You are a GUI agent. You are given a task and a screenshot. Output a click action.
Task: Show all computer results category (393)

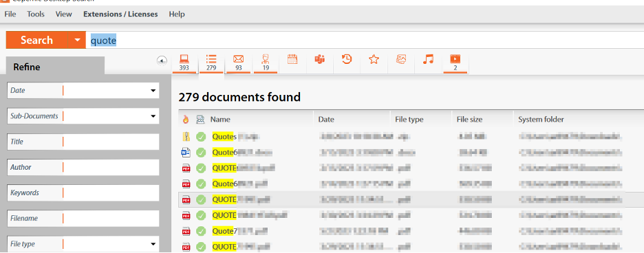[184, 64]
